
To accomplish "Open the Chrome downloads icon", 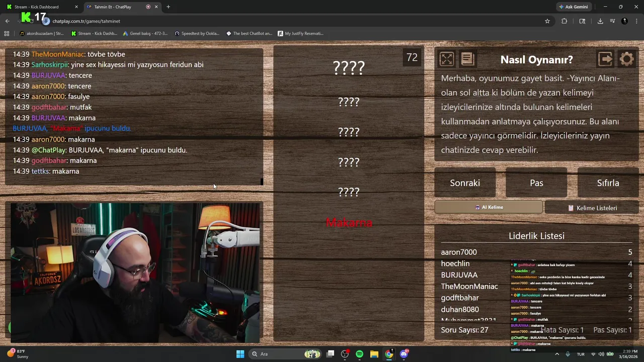I will tap(600, 21).
